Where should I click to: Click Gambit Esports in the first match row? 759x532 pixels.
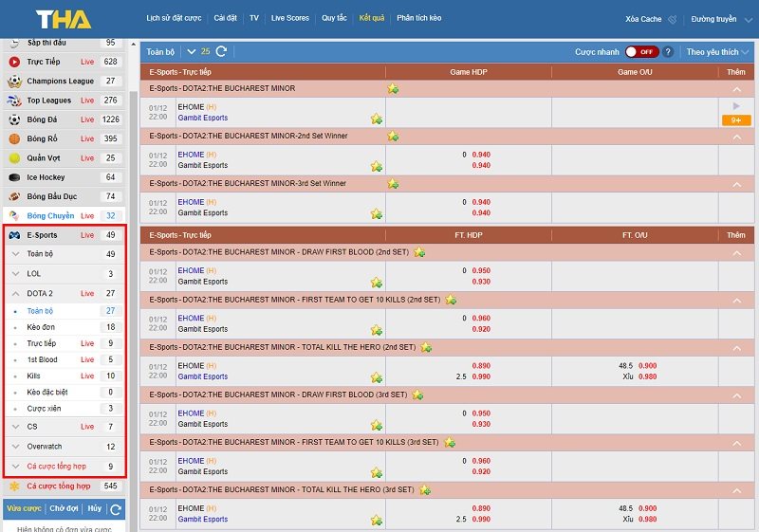[x=203, y=118]
